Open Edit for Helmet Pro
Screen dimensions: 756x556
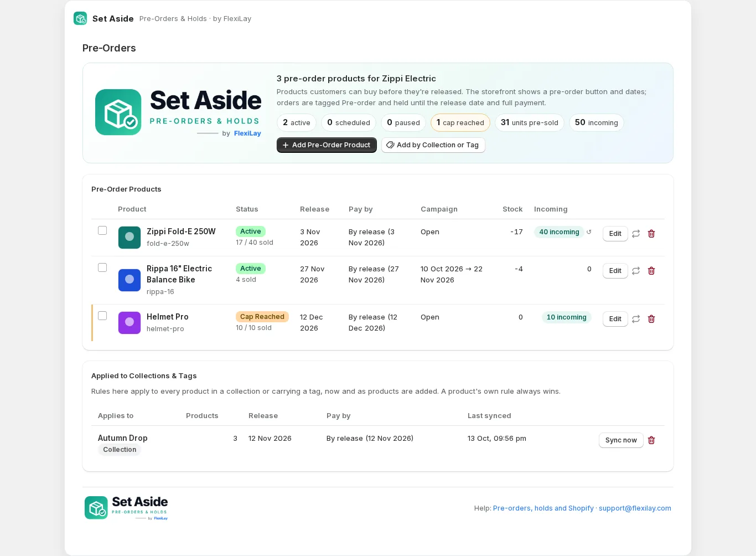615,319
